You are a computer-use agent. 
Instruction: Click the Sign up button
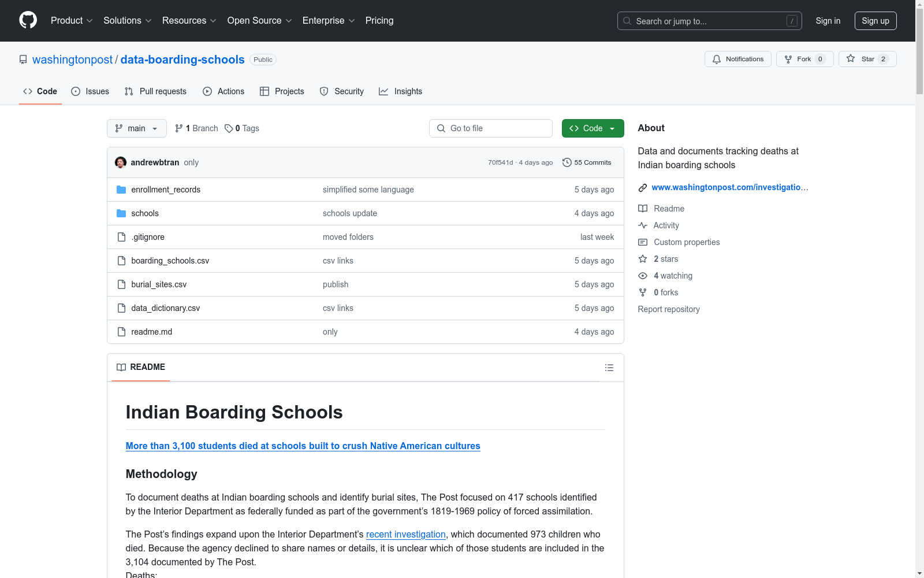pyautogui.click(x=875, y=21)
